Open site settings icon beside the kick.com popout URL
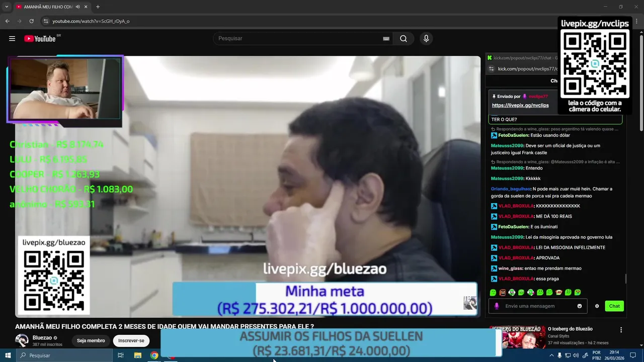The height and width of the screenshot is (362, 644). (492, 69)
